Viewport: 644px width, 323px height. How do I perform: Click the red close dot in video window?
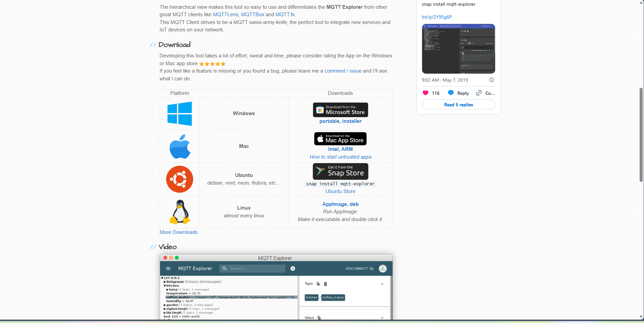click(x=165, y=258)
